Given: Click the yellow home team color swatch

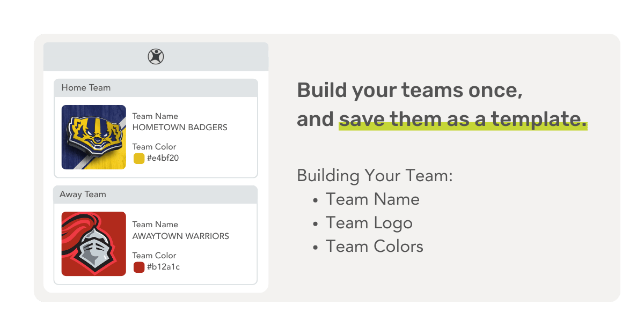Looking at the screenshot, I should tap(139, 158).
